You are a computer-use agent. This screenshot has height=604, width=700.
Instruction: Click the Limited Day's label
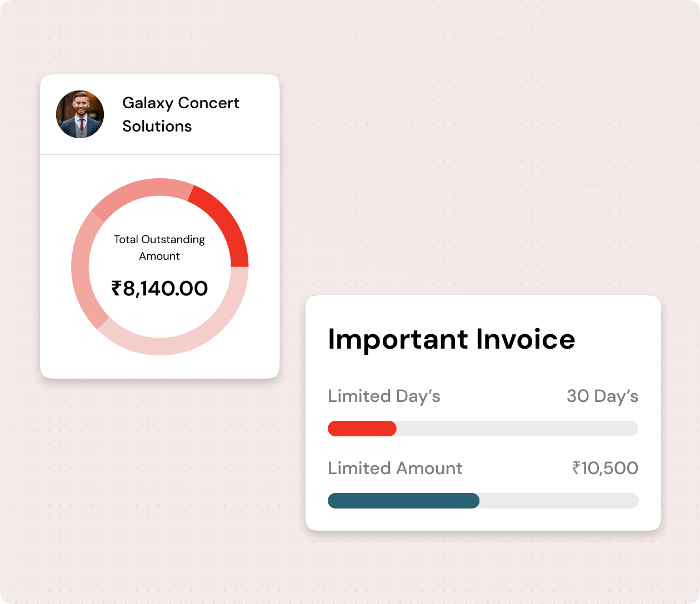[x=384, y=396]
